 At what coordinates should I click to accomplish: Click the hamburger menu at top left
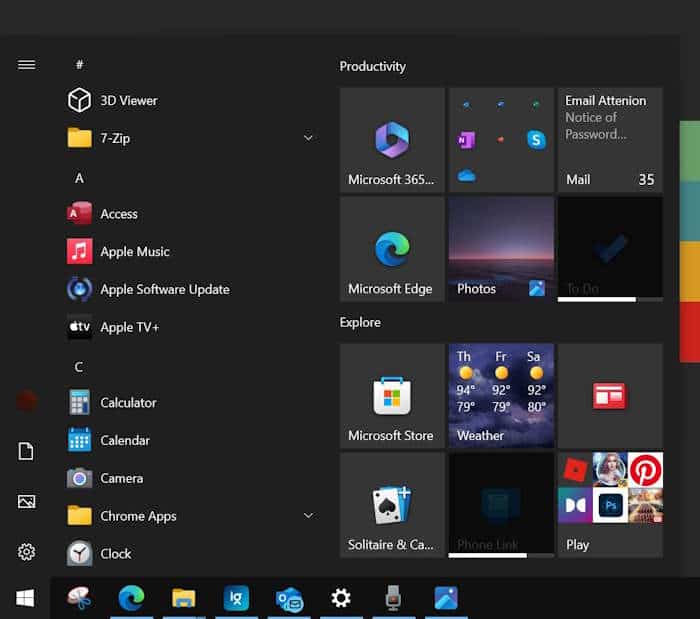click(26, 65)
